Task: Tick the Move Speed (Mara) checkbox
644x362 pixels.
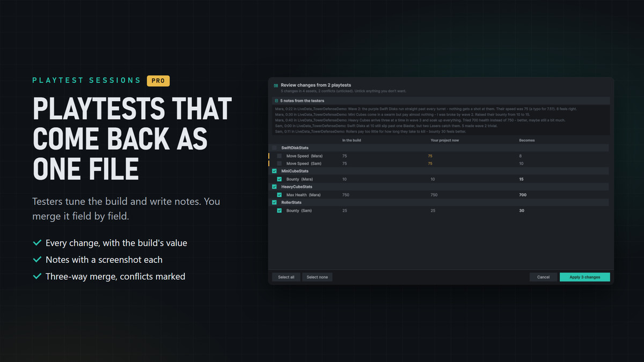Action: coord(279,156)
